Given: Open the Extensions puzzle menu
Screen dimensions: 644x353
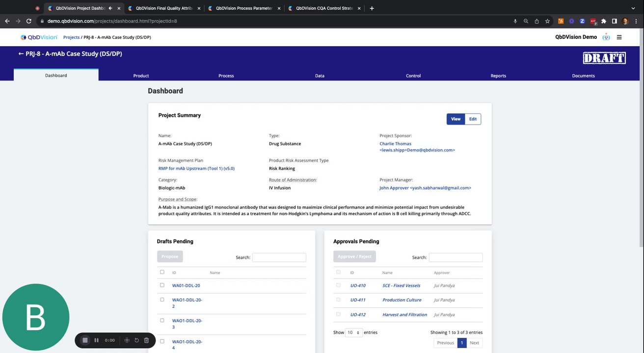Looking at the screenshot, I should tap(604, 21).
